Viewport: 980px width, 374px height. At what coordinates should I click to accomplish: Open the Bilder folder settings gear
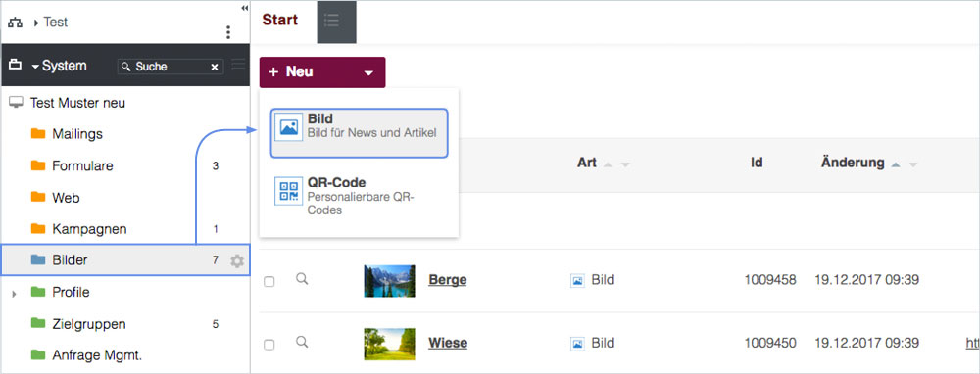237,260
